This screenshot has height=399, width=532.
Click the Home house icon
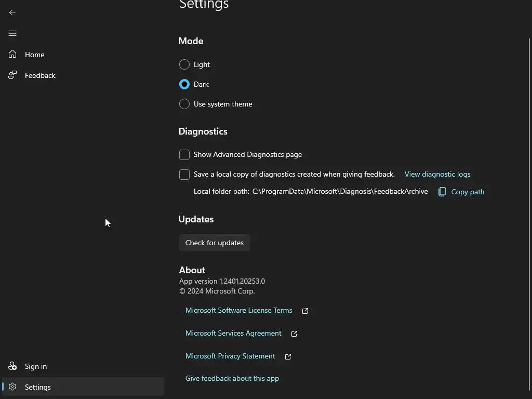(x=12, y=55)
